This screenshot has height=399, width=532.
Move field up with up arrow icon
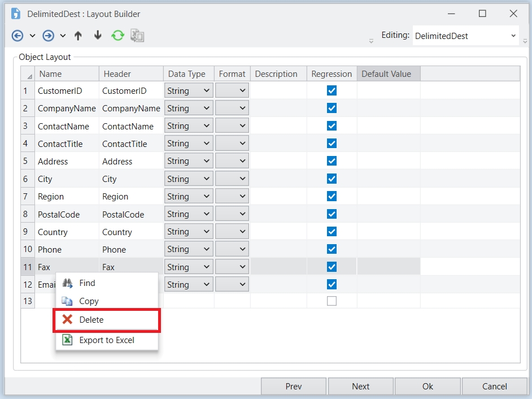78,36
